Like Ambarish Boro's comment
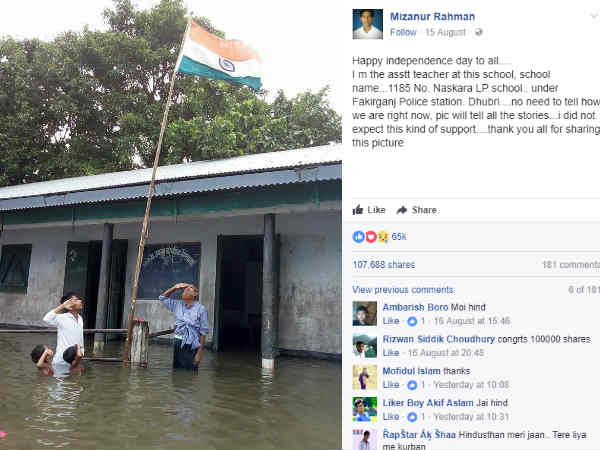This screenshot has height=450, width=600. pyautogui.click(x=391, y=321)
